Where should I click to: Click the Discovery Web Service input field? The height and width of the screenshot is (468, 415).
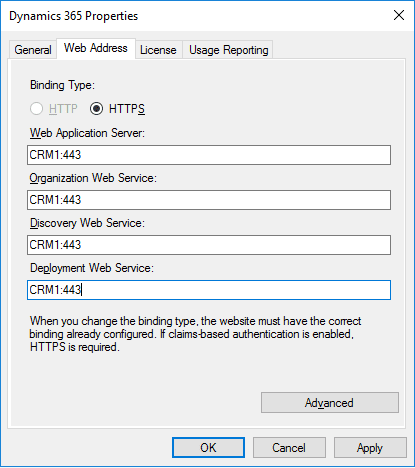pyautogui.click(x=209, y=245)
